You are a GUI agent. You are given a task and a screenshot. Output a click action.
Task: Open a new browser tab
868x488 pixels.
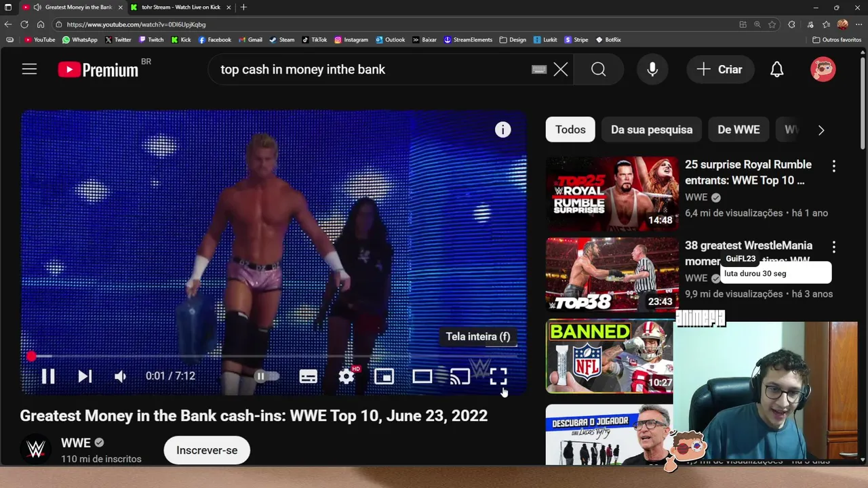[x=243, y=7]
